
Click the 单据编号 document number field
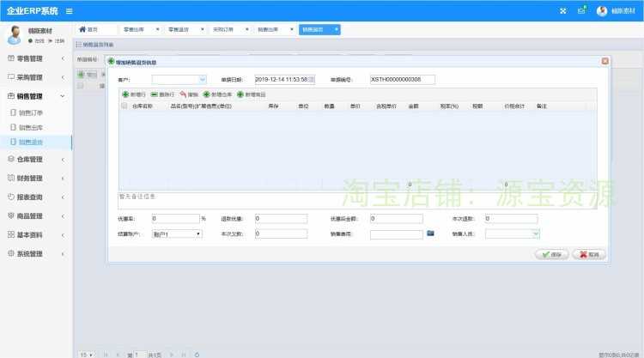tap(402, 80)
